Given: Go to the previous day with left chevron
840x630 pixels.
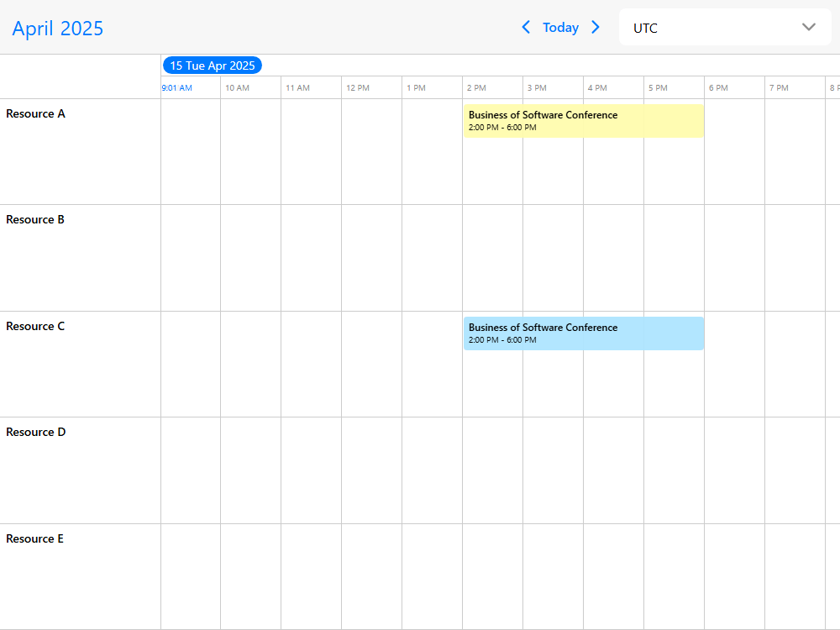Looking at the screenshot, I should coord(526,28).
